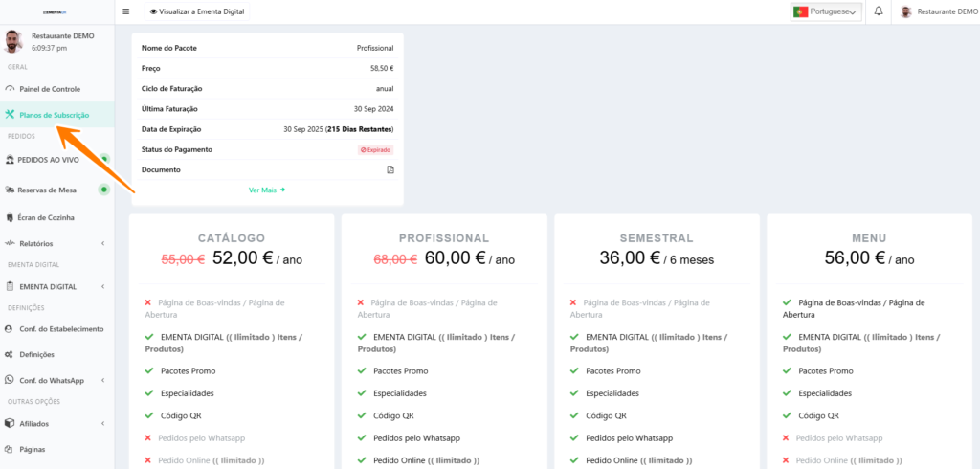The image size is (980, 469).
Task: Expand the Relatórios submenu
Action: point(102,244)
